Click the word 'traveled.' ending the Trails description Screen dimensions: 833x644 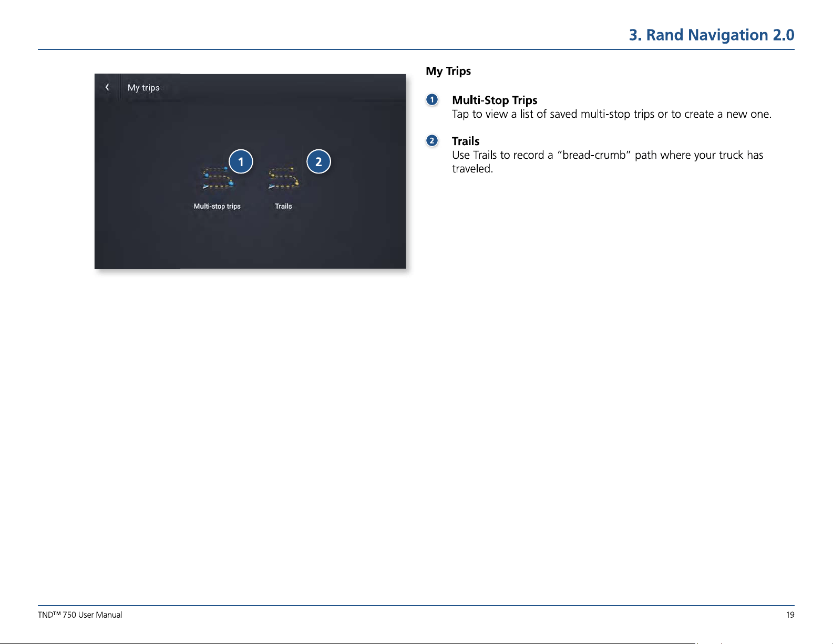472,169
